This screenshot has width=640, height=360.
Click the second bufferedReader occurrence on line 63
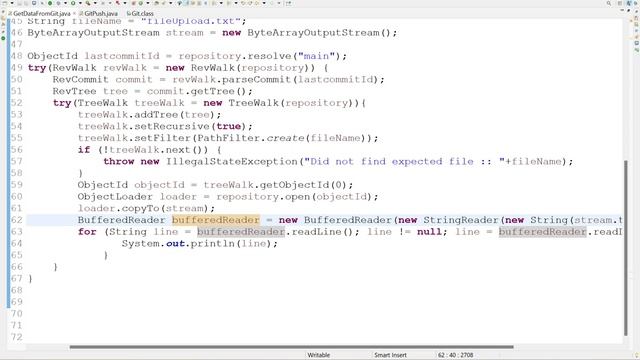tap(542, 232)
